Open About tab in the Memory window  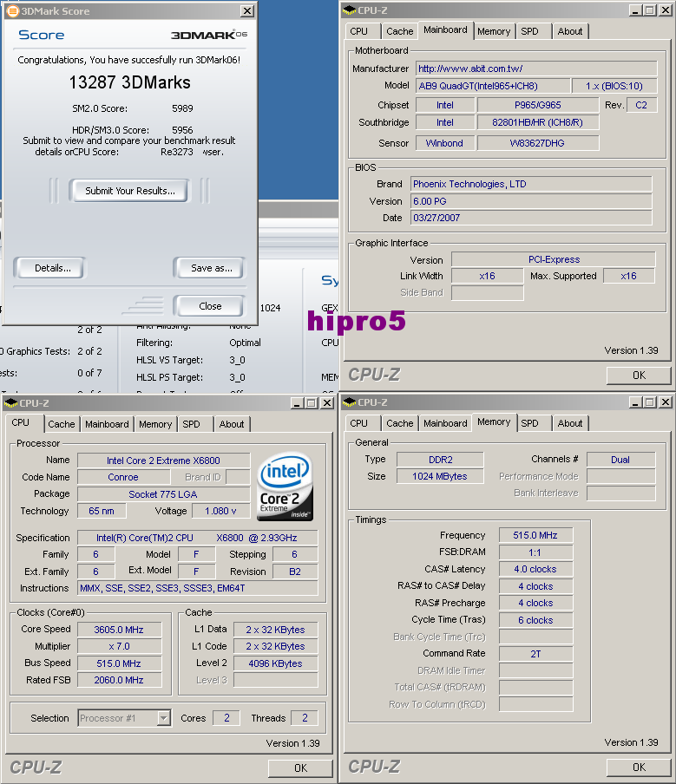click(x=570, y=423)
